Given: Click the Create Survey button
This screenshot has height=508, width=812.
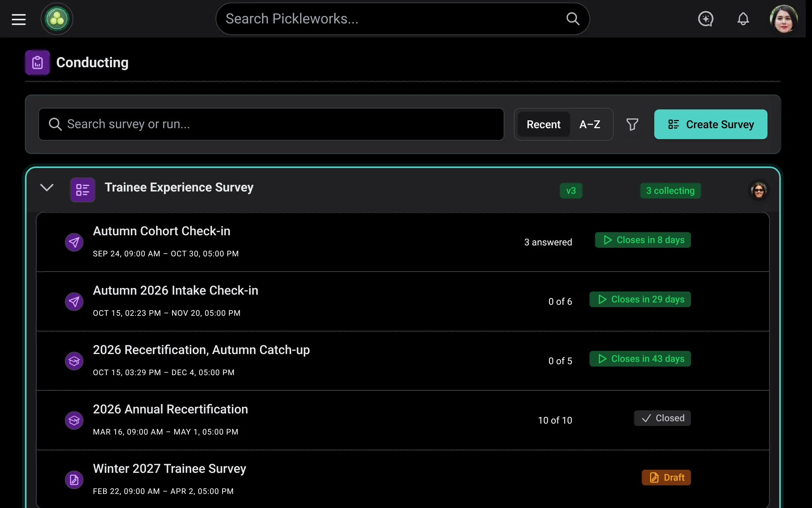Looking at the screenshot, I should [x=710, y=124].
